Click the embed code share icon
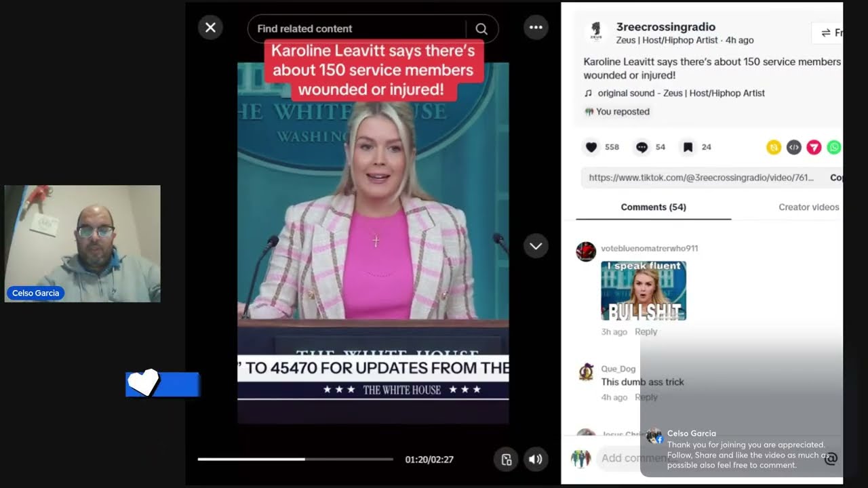 tap(794, 147)
